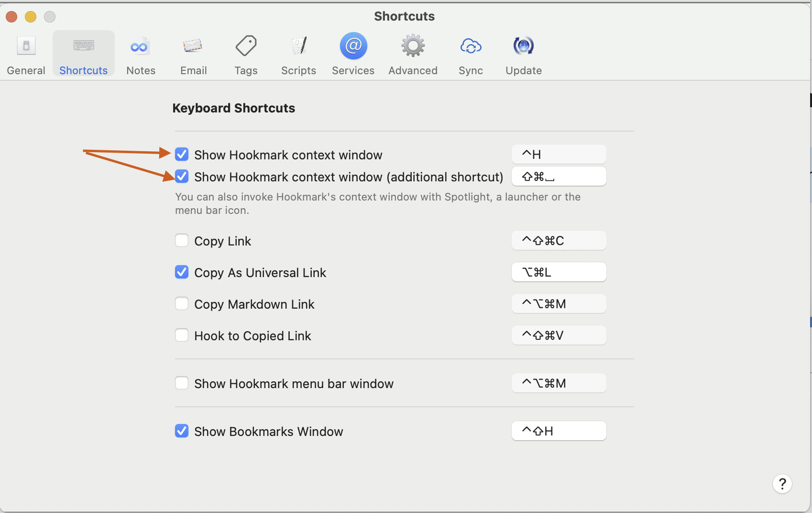Uncheck Copy As Universal Link
Viewport: 812px width, 513px height.
click(182, 272)
